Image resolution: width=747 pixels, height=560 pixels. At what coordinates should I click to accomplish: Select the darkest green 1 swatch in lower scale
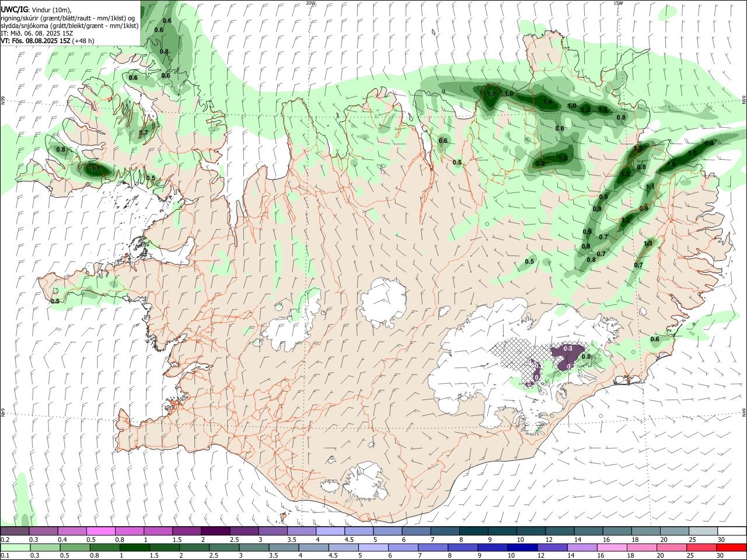pyautogui.click(x=134, y=547)
